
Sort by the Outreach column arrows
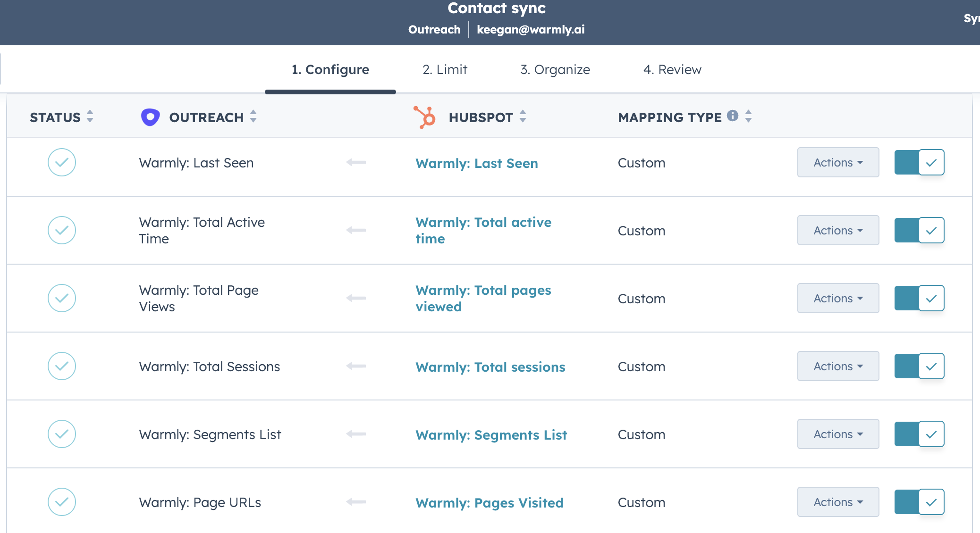click(x=253, y=117)
